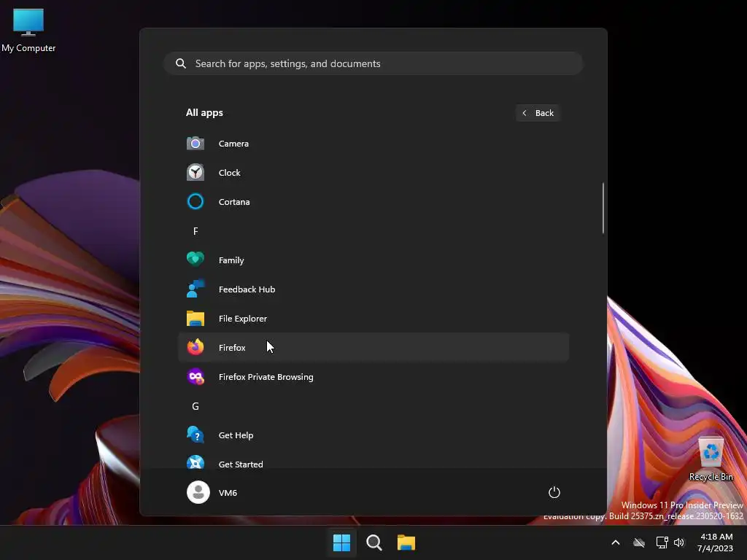Launch the Feedback Hub icon
Image resolution: width=747 pixels, height=560 pixels.
pos(196,289)
